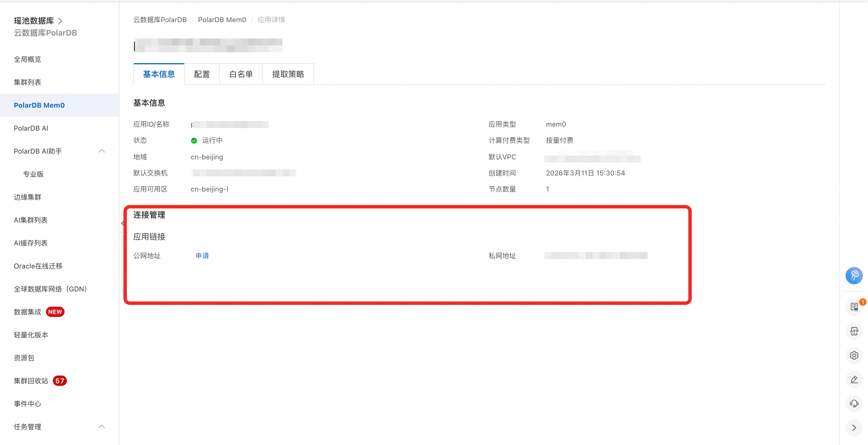Click the node count value 1

coord(548,189)
